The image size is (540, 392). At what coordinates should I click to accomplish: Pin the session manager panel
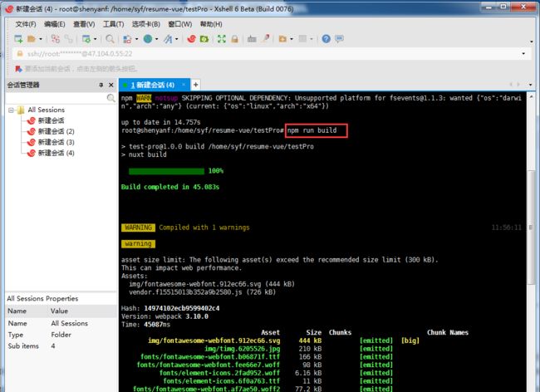pos(101,85)
